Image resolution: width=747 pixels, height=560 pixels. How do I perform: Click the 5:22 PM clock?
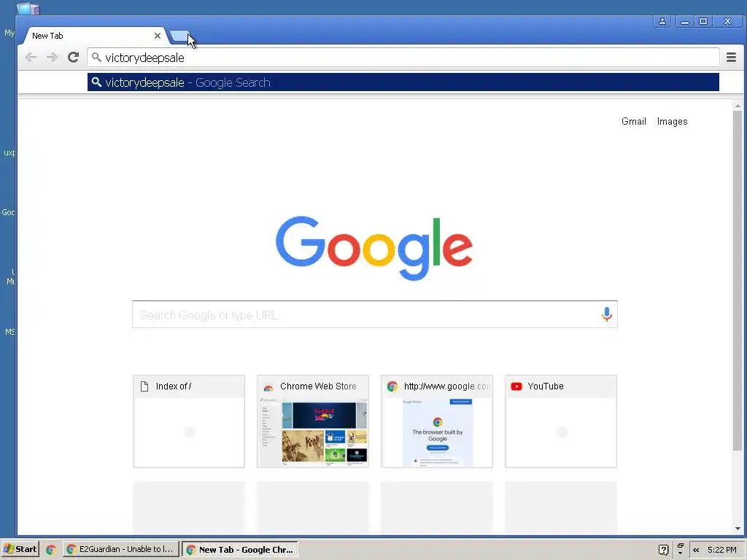721,550
